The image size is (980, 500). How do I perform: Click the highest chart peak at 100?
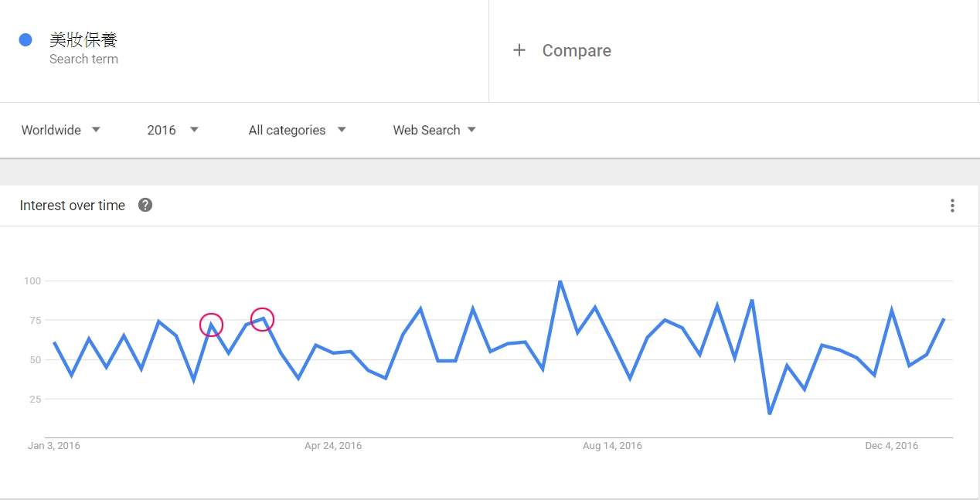(x=560, y=281)
